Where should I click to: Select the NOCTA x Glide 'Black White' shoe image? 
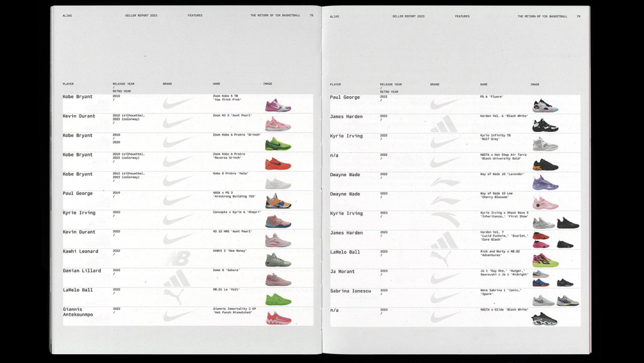[x=544, y=318]
